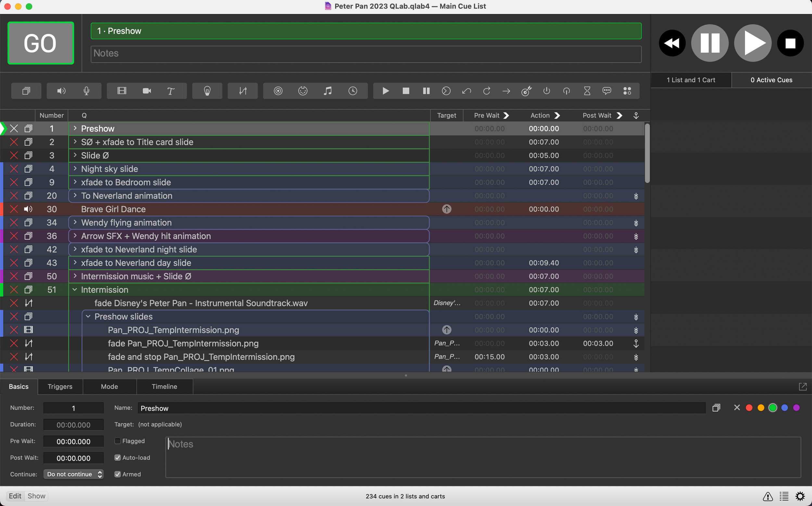Add a Light cue from toolbar
Image resolution: width=812 pixels, height=506 pixels.
(x=207, y=91)
